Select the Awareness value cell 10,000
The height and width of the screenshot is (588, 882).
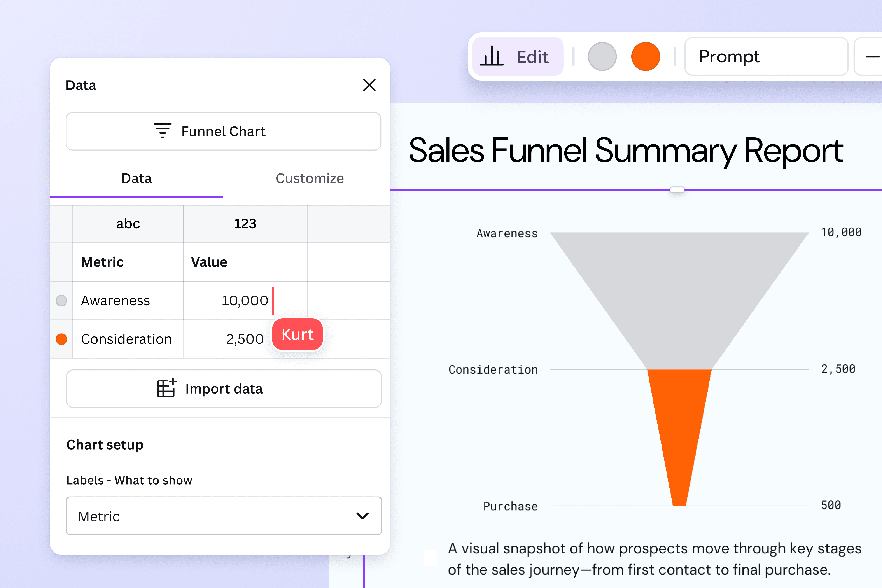coord(245,300)
